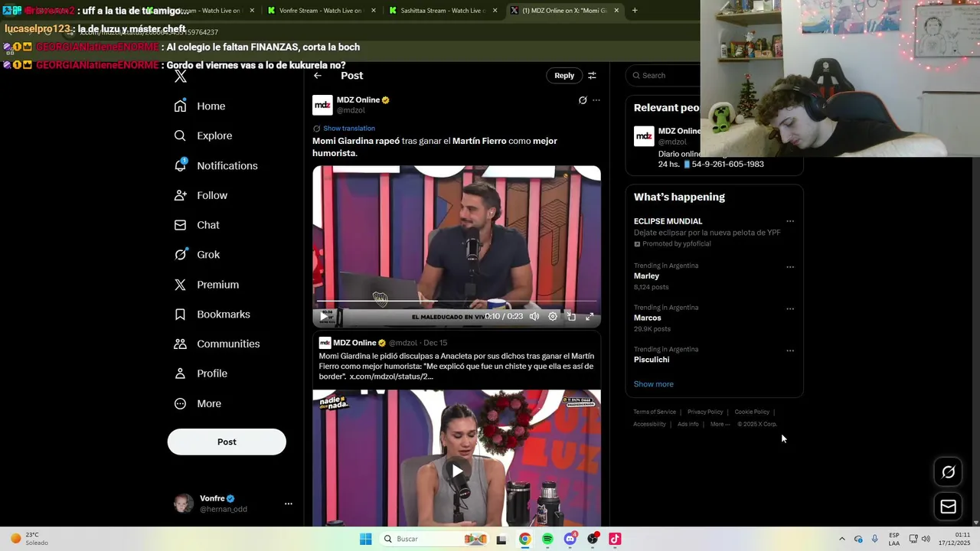Switch to Vonfre Stream browser tab
The image size is (980, 551).
[321, 11]
